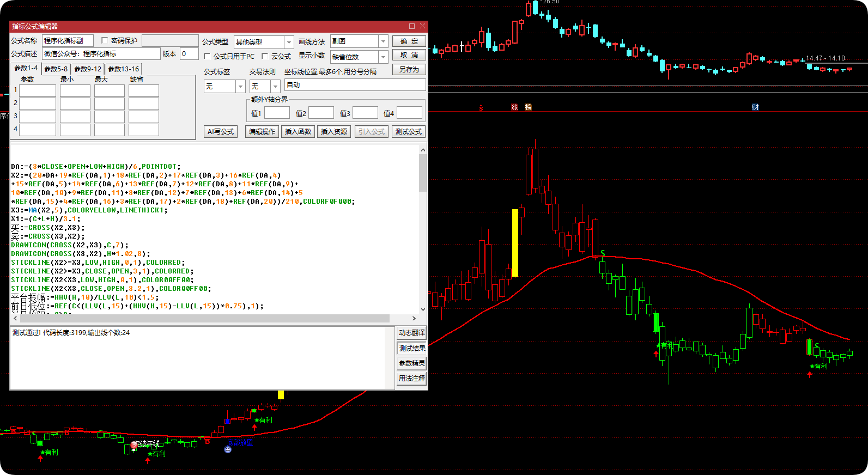Open the 参数精灵 panel

pyautogui.click(x=412, y=363)
